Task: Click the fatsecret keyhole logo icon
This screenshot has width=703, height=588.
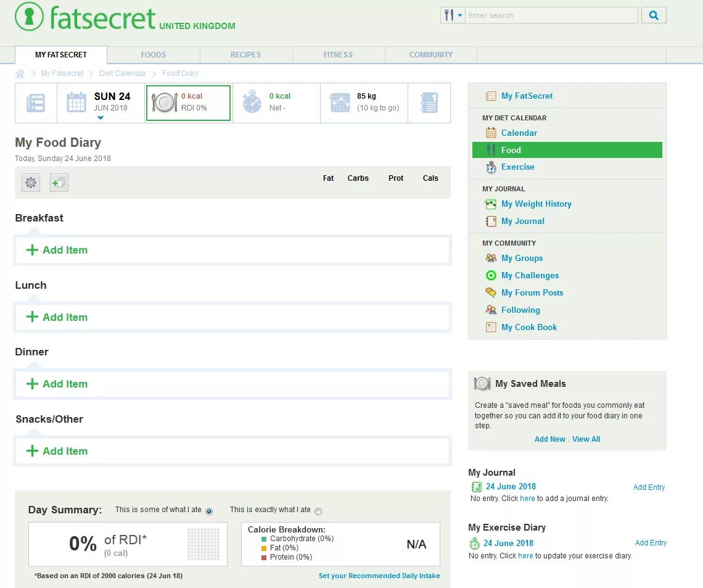Action: (x=29, y=17)
